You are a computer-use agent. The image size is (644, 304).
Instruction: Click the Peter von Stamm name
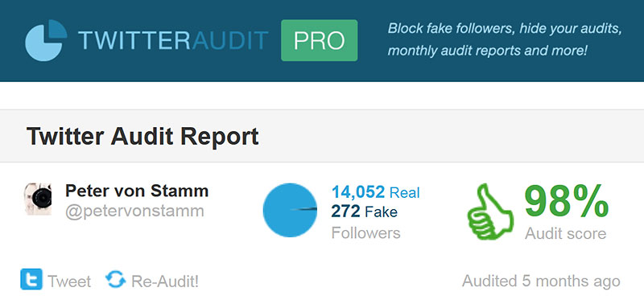[137, 191]
